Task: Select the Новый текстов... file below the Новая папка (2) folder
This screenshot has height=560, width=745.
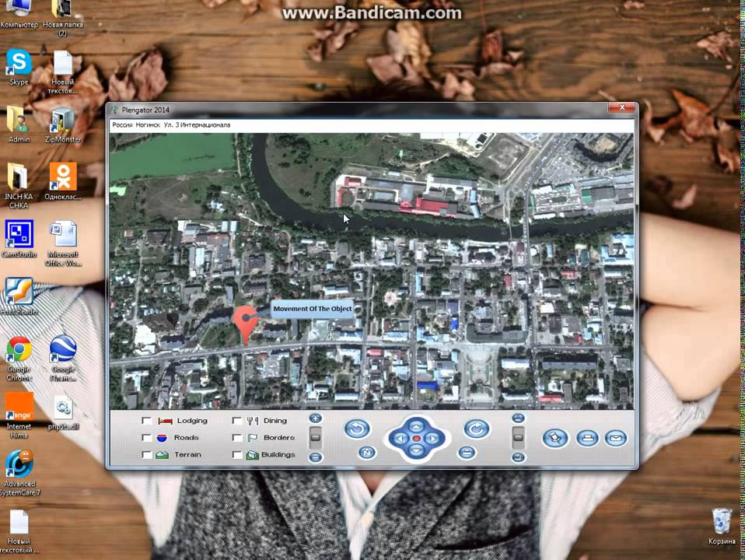Action: pos(63,72)
